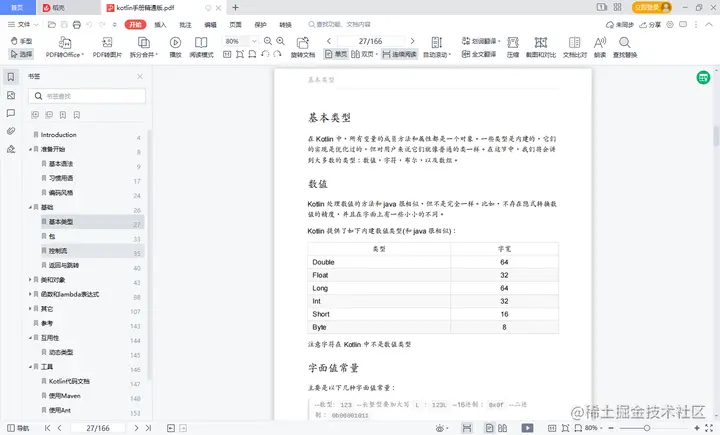The height and width of the screenshot is (435, 720).
Task: Select the Hand tool (手型)
Action: tap(21, 41)
